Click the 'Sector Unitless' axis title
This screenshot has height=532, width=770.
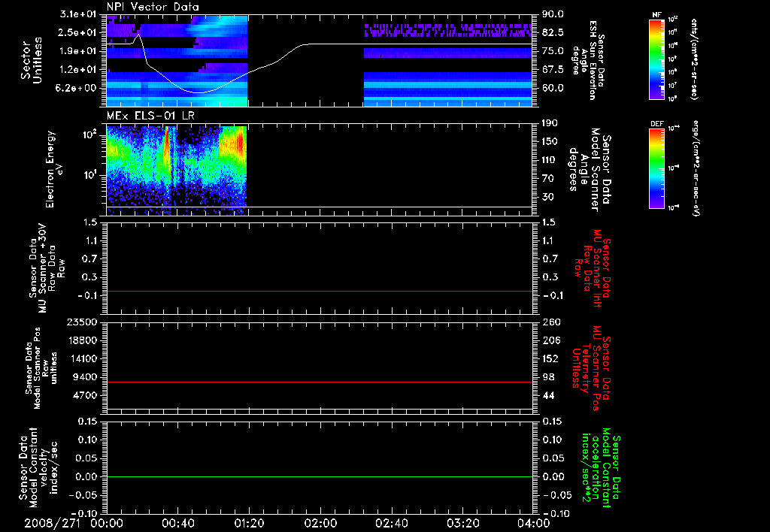coord(32,60)
